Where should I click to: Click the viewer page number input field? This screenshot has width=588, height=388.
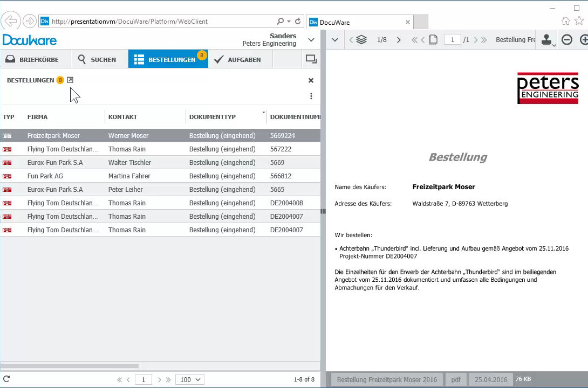452,40
